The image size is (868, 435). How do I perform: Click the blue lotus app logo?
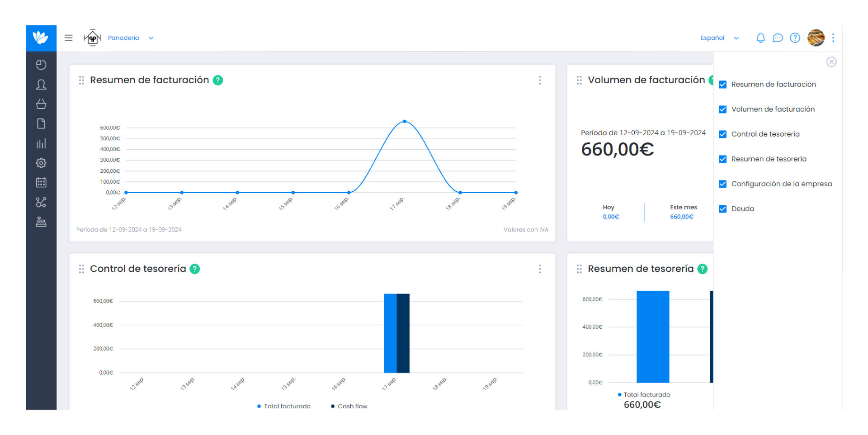coord(41,38)
